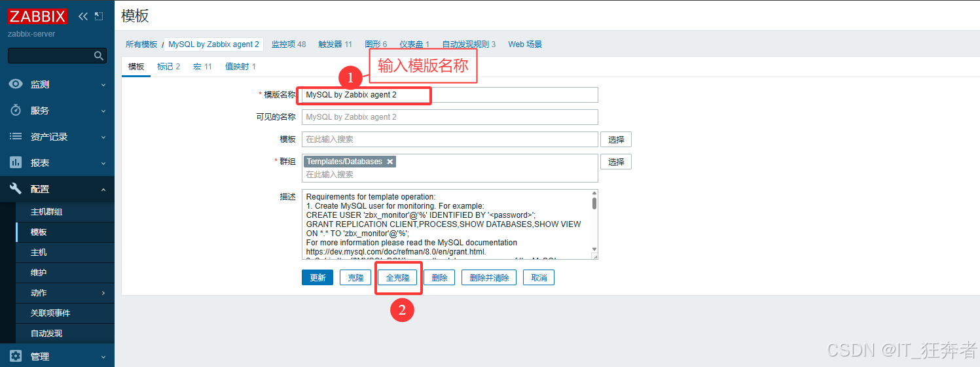Collapse the 配置 menu
Viewport: 980px width, 367px height.
[x=103, y=190]
